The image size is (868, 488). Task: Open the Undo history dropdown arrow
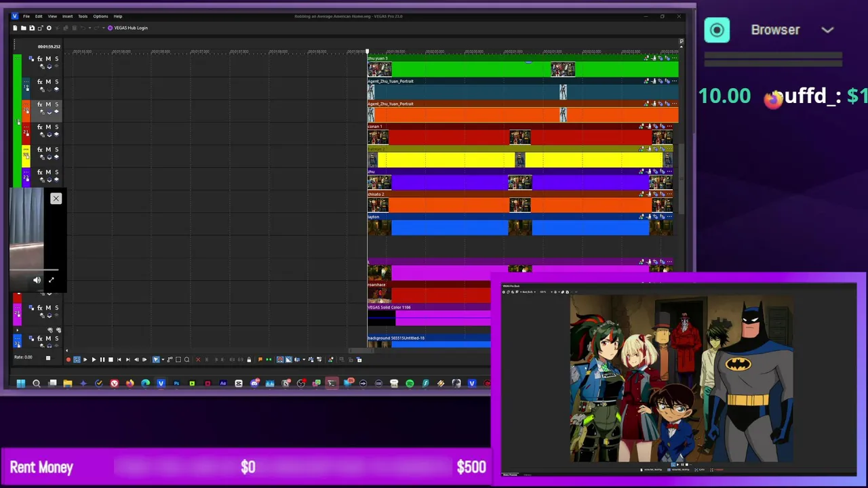pos(90,28)
